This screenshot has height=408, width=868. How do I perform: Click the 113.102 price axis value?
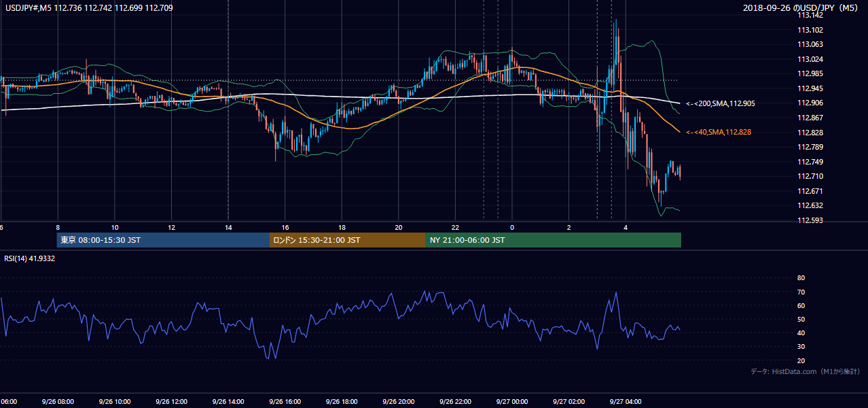point(809,30)
